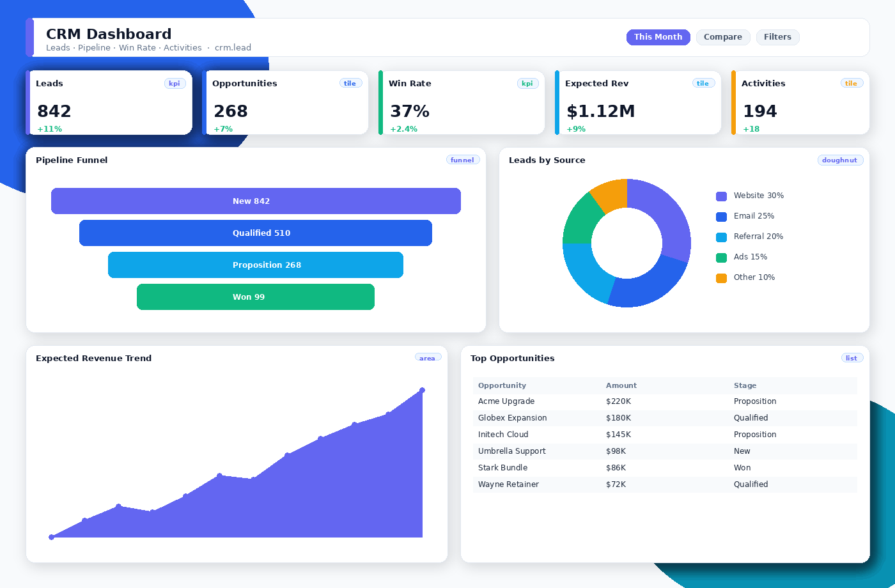Select the New 842 funnel bar
The width and height of the screenshot is (895, 588).
[256, 201]
